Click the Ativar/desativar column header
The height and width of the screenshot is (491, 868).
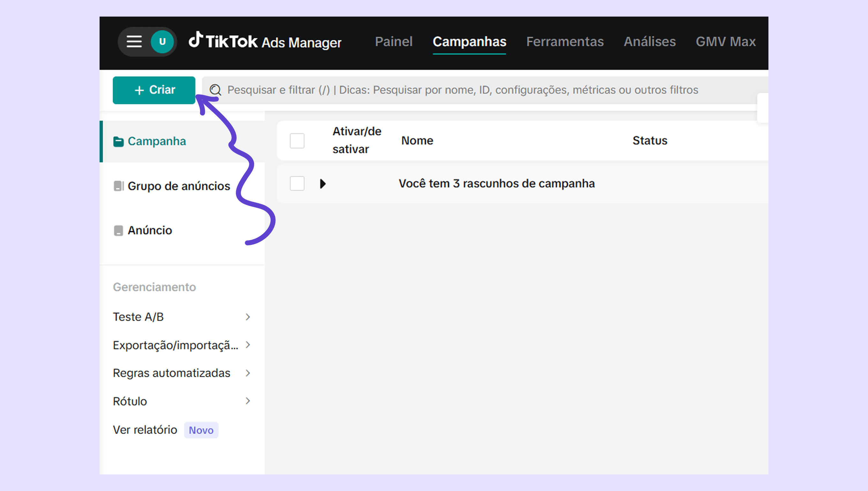[x=357, y=140]
